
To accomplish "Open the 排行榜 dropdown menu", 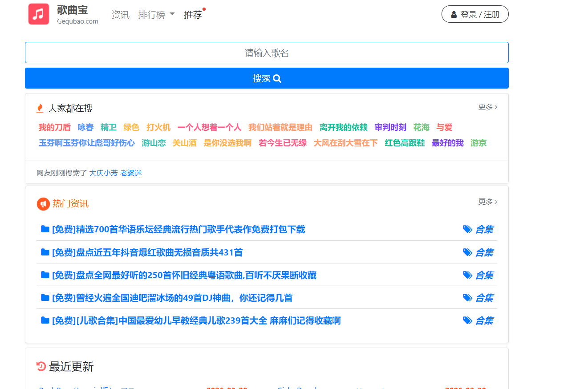I will tap(156, 15).
